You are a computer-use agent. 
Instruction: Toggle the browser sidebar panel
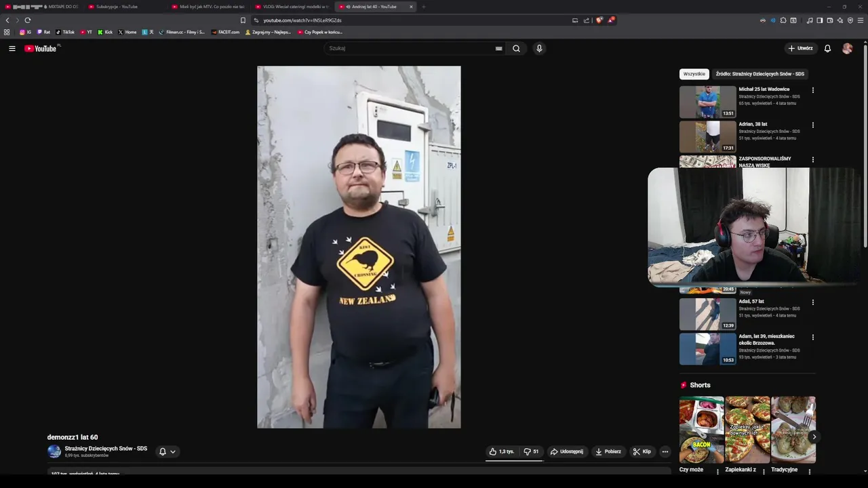click(x=820, y=20)
